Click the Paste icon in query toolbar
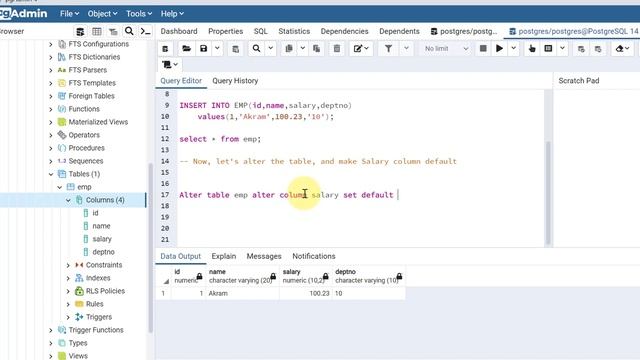 tap(316, 49)
